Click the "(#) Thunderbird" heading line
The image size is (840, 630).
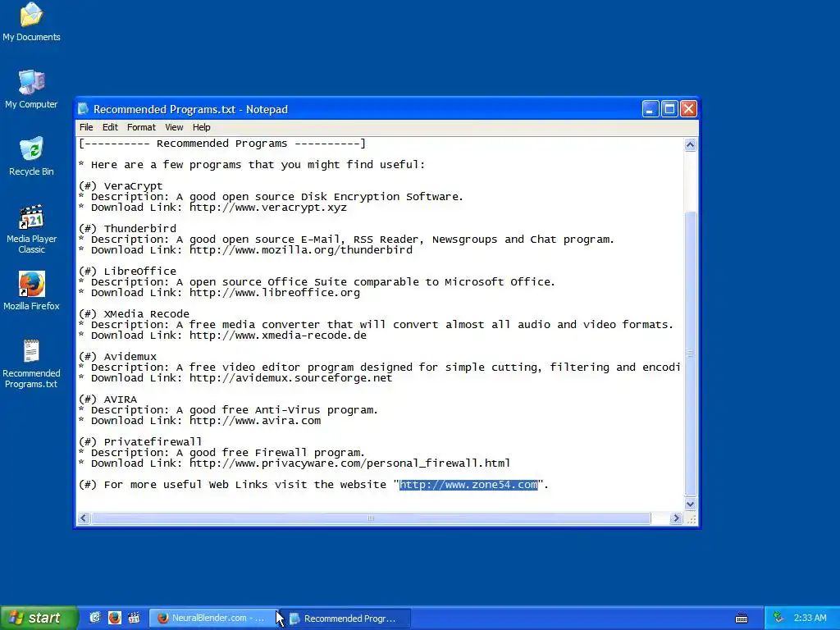(x=127, y=228)
